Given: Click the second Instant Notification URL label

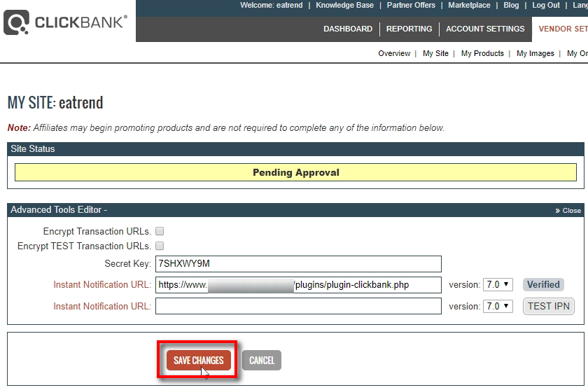Looking at the screenshot, I should coord(102,307).
